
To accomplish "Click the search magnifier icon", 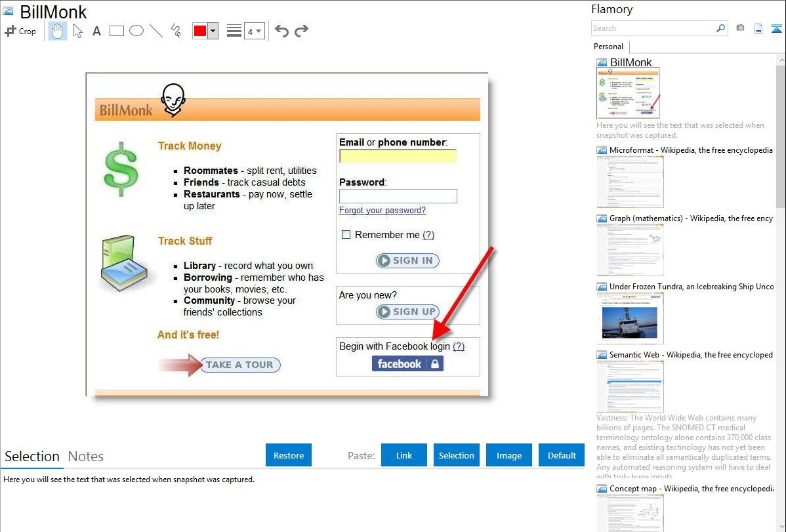I will click(x=720, y=28).
